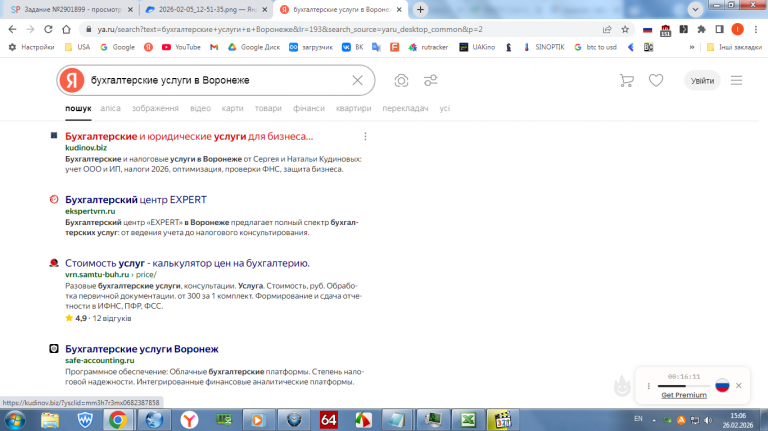Open the USA bookmarks folder
Viewport: 768px width, 431px height.
tap(78, 47)
